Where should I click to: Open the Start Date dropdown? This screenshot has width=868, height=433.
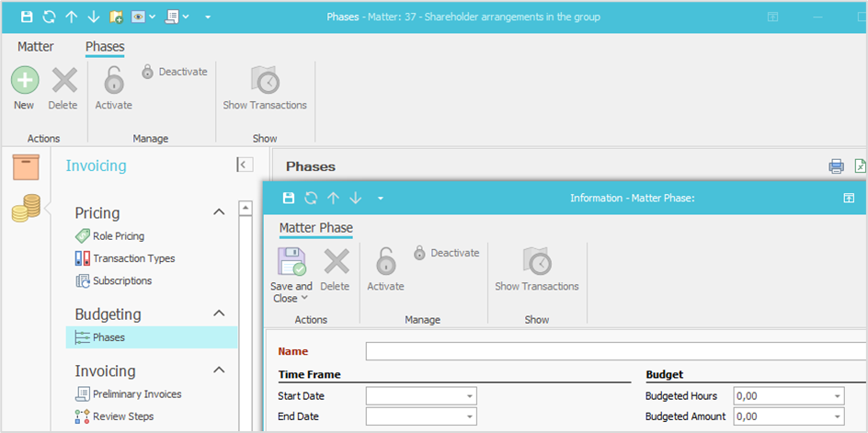coord(470,396)
